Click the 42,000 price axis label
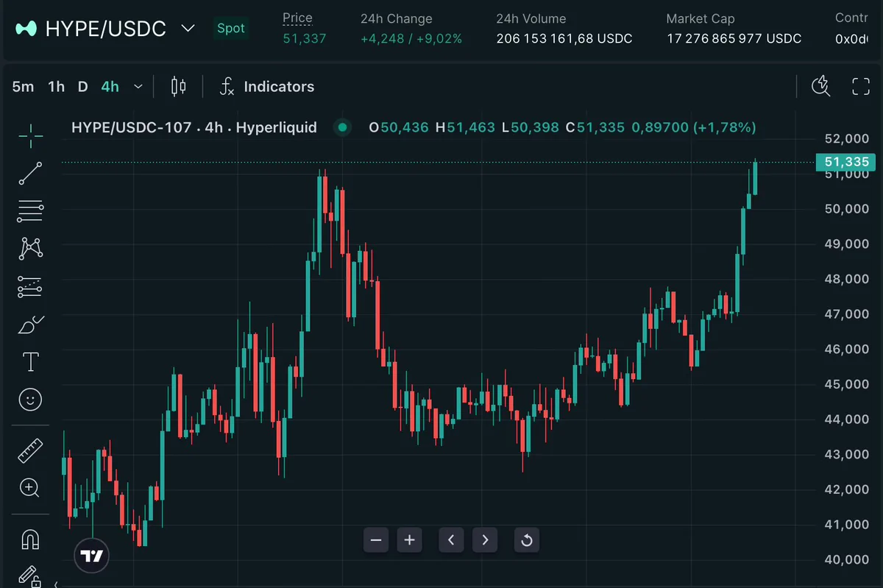 845,489
